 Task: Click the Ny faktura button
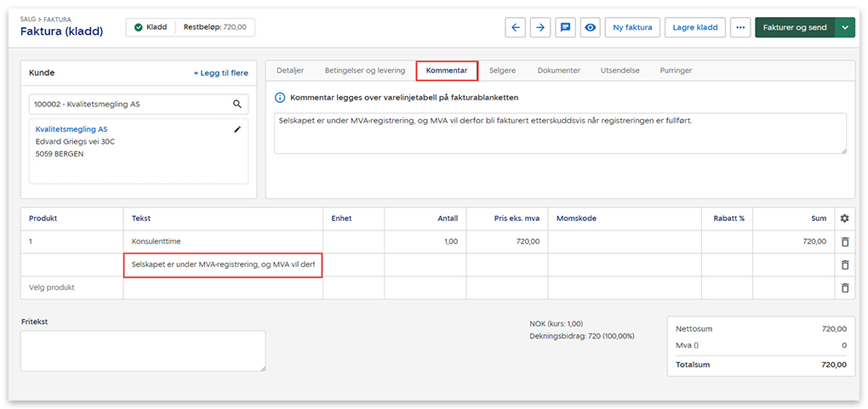[x=632, y=27]
